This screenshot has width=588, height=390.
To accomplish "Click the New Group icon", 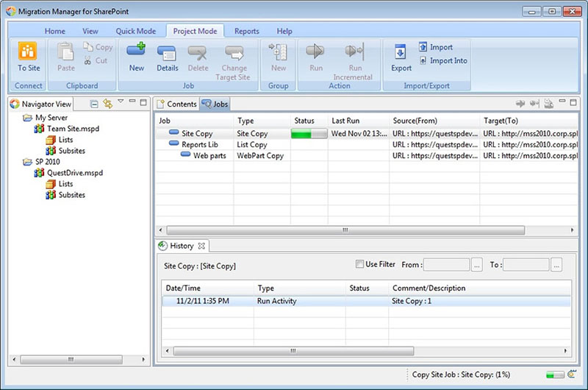I will 279,52.
